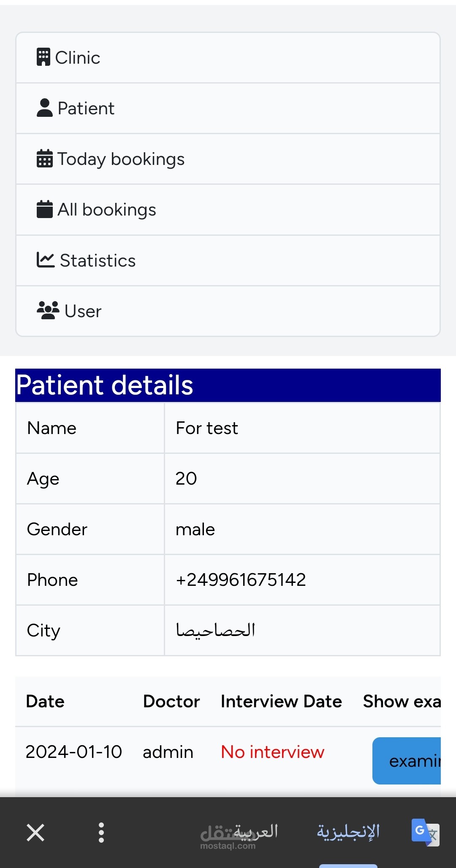Open the Statistics menu entry
The height and width of the screenshot is (868, 456).
[x=228, y=261]
